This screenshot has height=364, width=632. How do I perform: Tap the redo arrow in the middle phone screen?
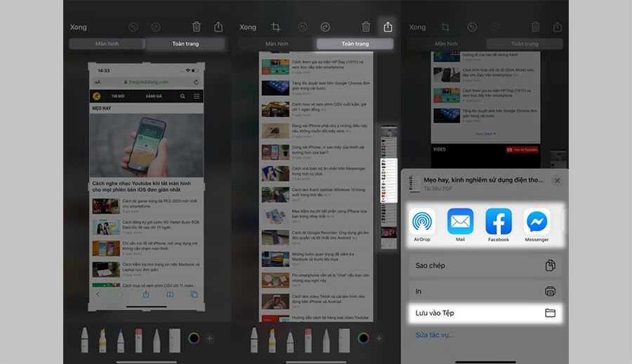tap(325, 27)
